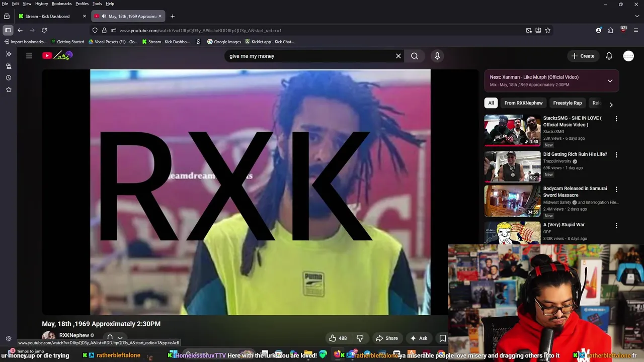
Task: Like the video with 488 likes
Action: tap(338, 338)
